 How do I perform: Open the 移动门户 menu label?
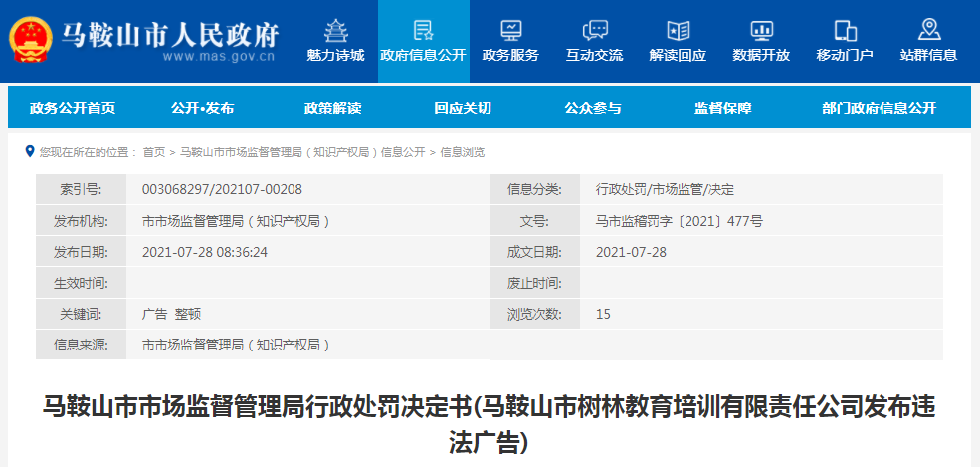pyautogui.click(x=845, y=55)
